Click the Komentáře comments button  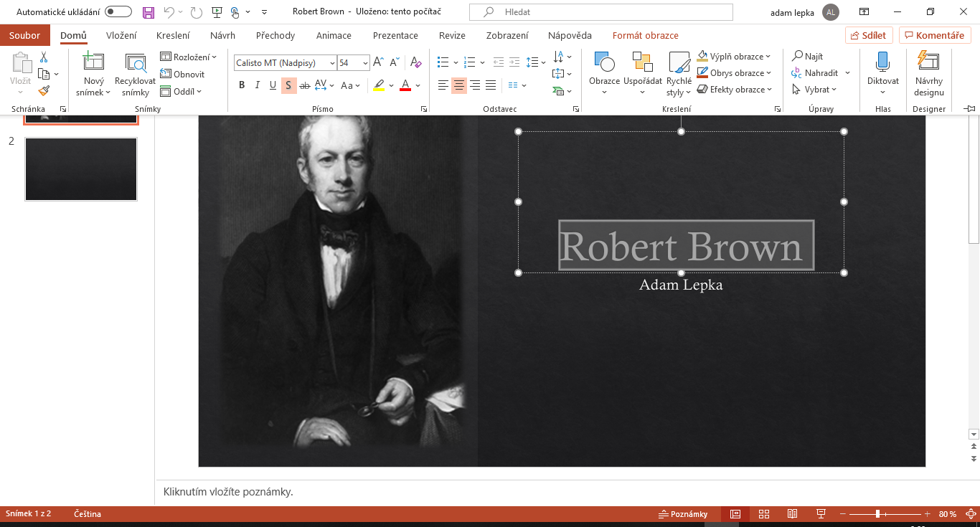[x=935, y=35]
